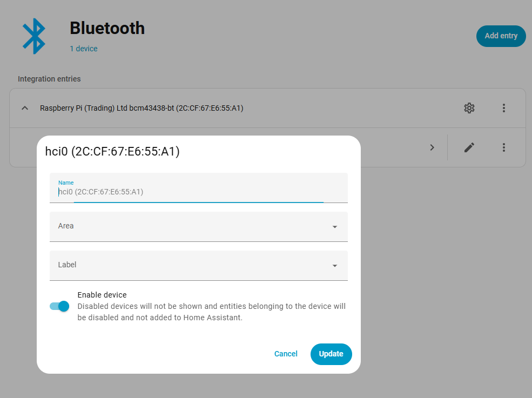Follow the "1 device" link
The width and height of the screenshot is (532, 398).
click(84, 49)
